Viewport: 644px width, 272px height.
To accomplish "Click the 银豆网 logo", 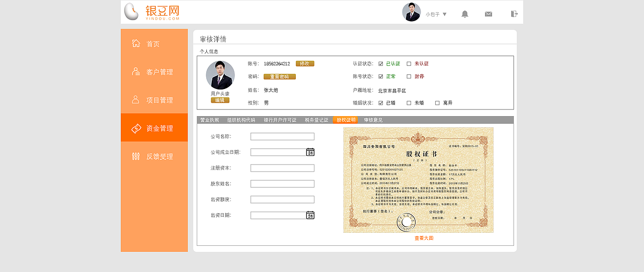I will [x=151, y=12].
